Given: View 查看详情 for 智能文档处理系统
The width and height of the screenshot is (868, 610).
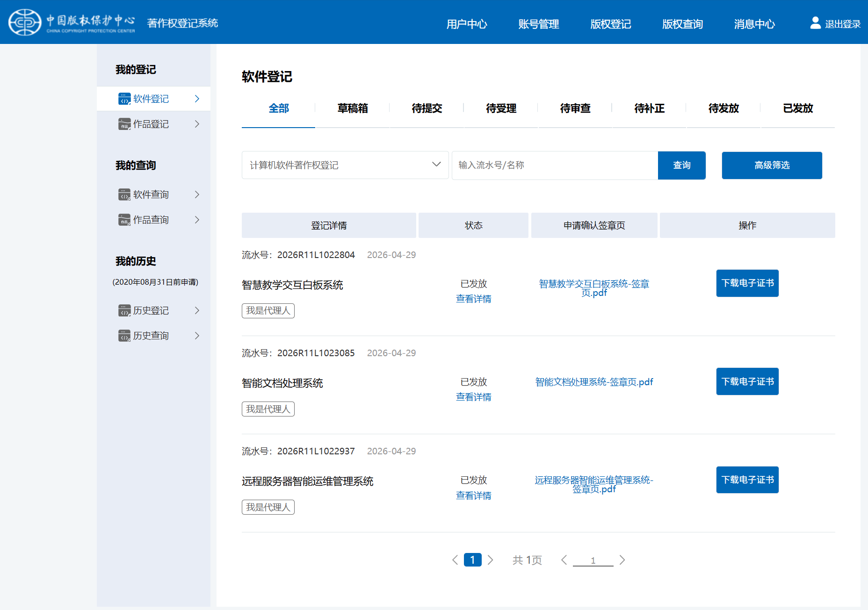Looking at the screenshot, I should 474,397.
